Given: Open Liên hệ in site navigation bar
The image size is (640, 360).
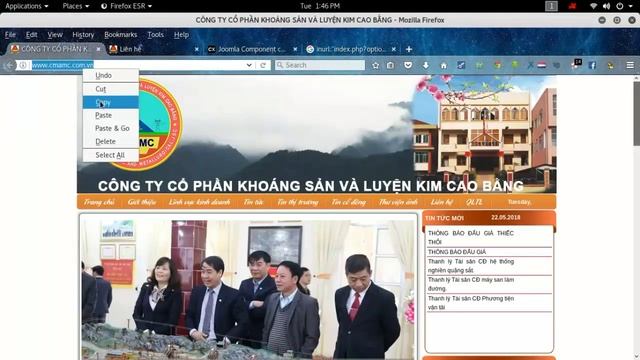Looking at the screenshot, I should click(x=442, y=202).
